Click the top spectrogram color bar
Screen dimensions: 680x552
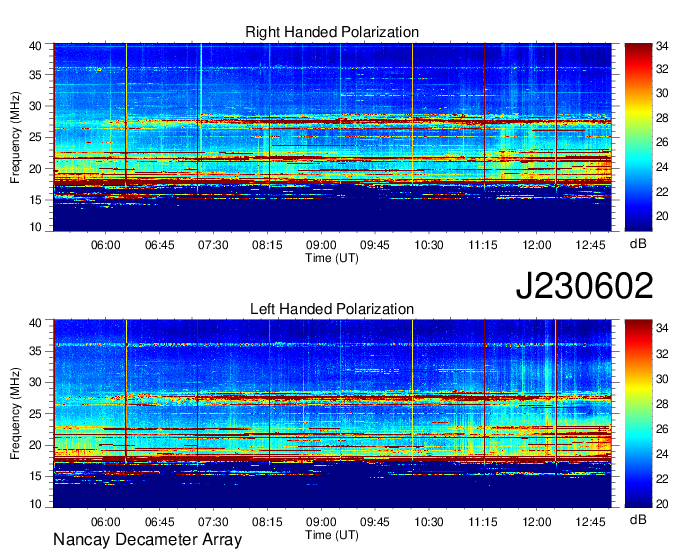(638, 137)
